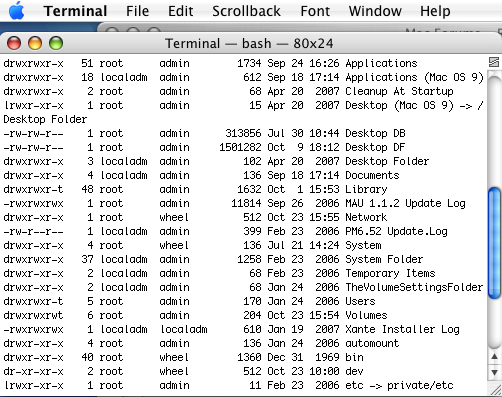Zoom the Terminal window with green button

tap(56, 43)
